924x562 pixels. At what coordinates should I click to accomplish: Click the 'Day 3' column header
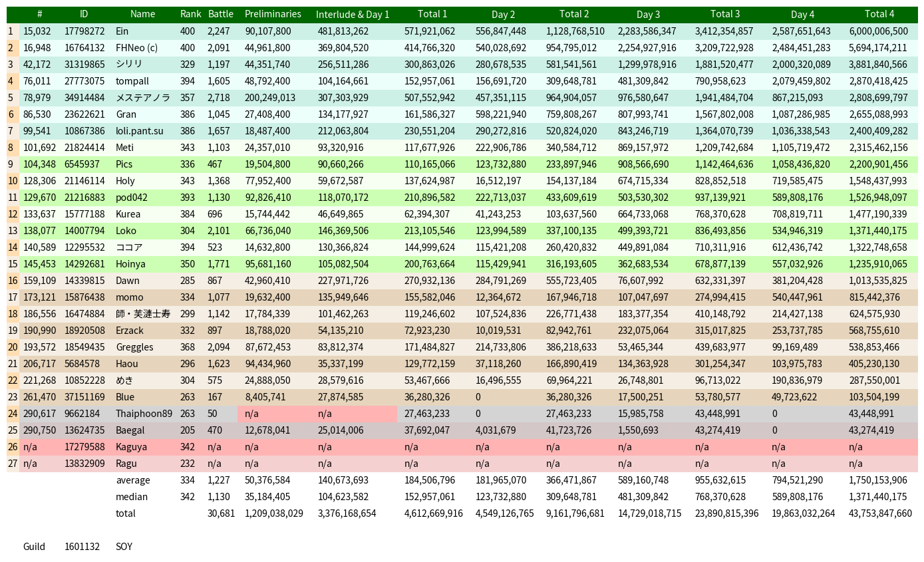(648, 14)
